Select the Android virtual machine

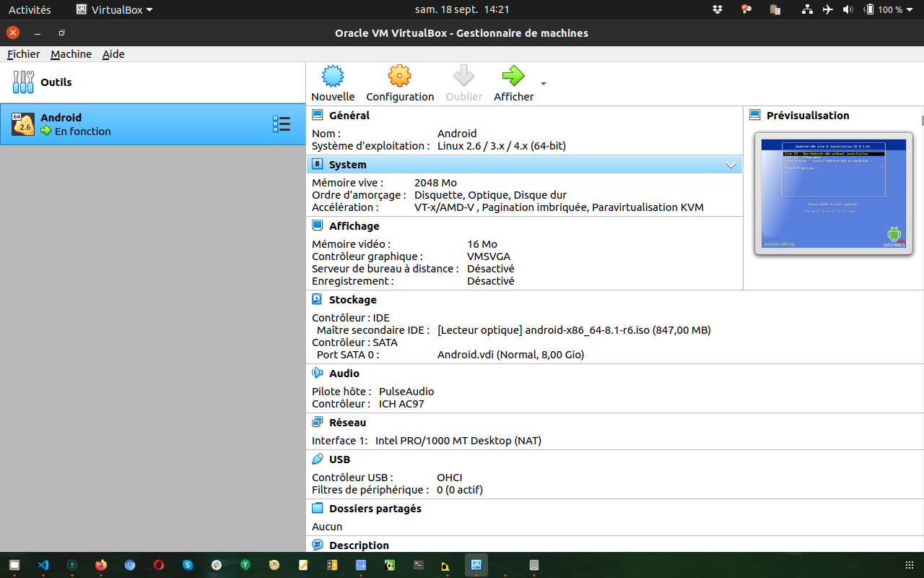pos(152,124)
